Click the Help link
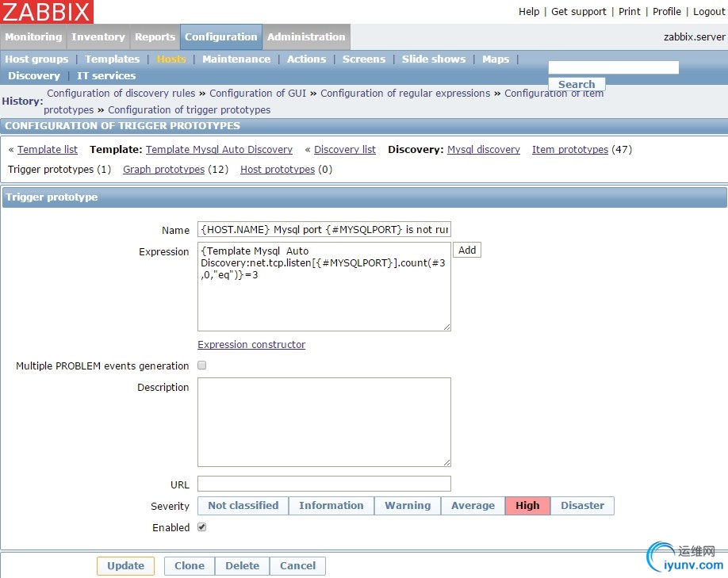 tap(529, 12)
